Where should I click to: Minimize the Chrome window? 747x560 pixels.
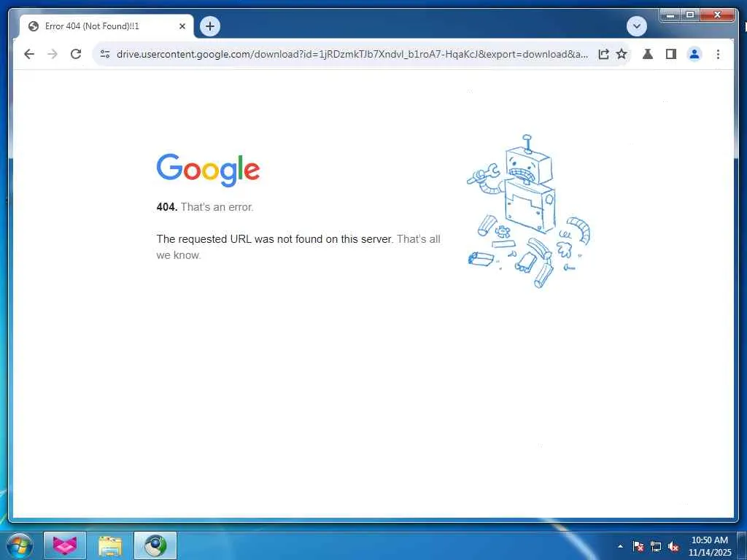click(x=670, y=15)
